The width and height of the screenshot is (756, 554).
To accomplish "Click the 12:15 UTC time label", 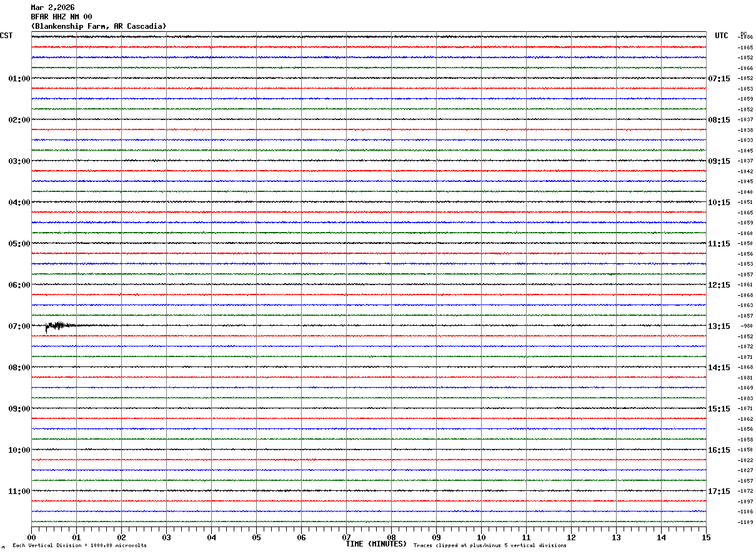I will (719, 285).
